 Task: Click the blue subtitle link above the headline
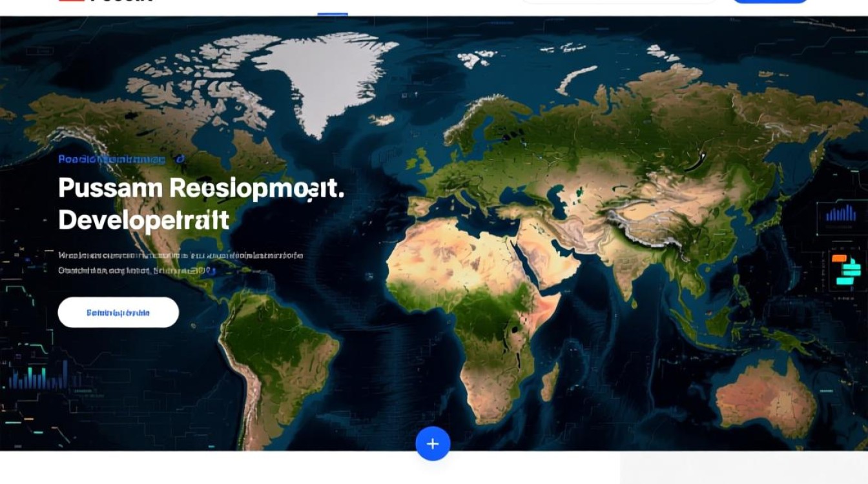tap(111, 159)
